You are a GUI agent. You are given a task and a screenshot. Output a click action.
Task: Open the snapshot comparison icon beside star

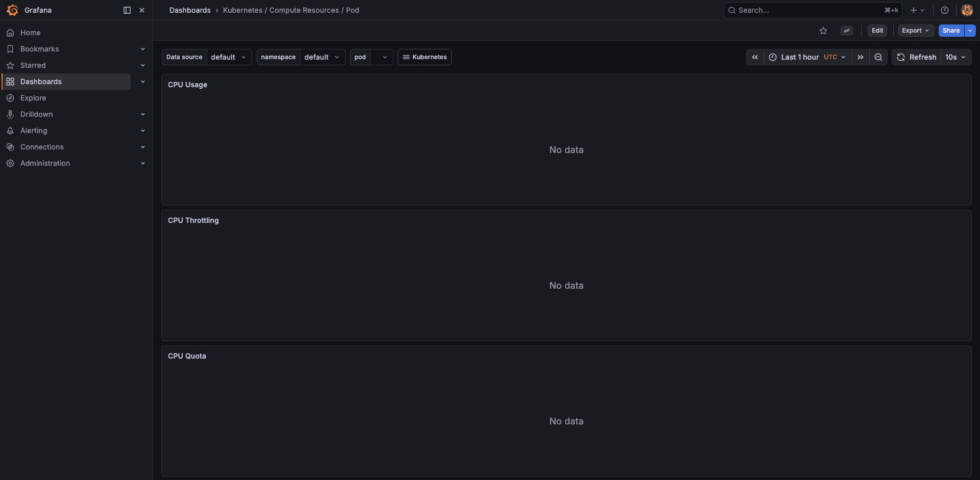tap(847, 31)
